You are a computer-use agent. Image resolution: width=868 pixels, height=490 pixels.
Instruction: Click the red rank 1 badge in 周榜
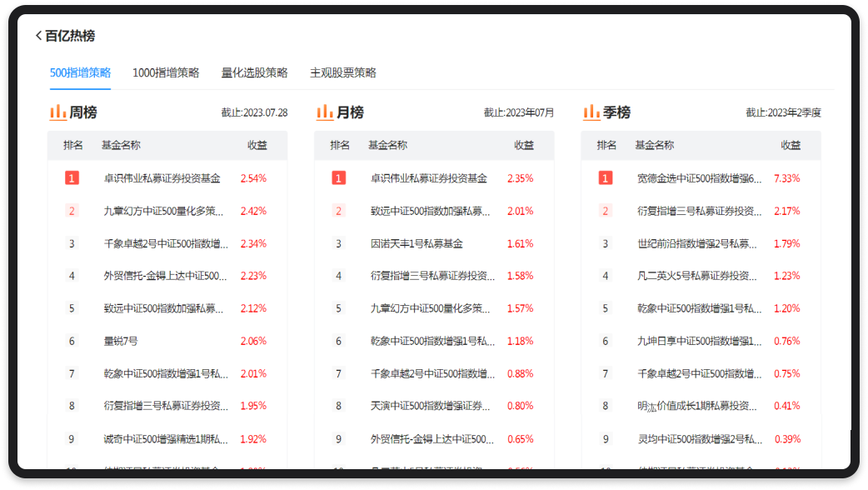72,178
